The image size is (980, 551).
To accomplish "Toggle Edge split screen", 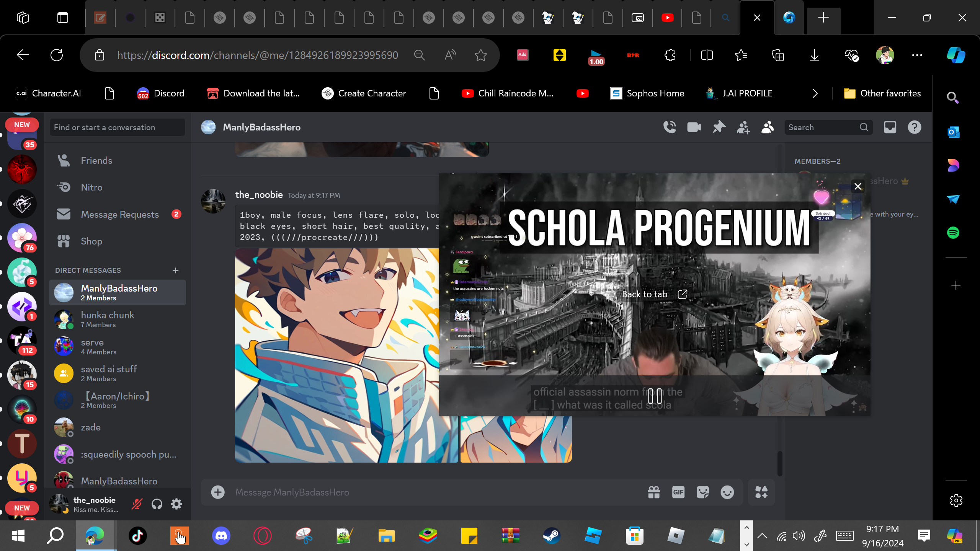I will (x=707, y=55).
